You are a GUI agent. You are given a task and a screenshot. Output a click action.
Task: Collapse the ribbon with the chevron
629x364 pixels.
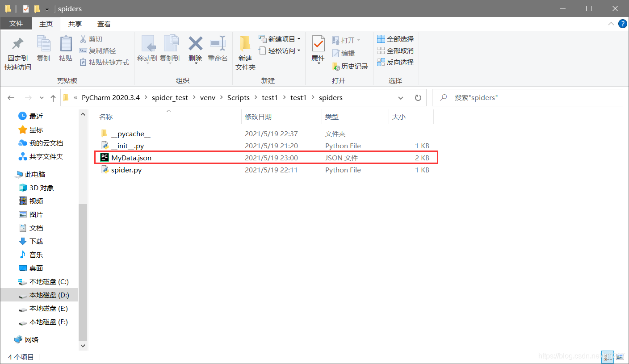coord(611,24)
